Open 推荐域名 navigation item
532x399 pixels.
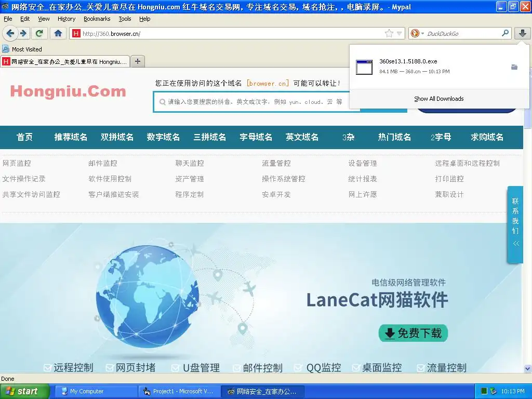pyautogui.click(x=71, y=137)
